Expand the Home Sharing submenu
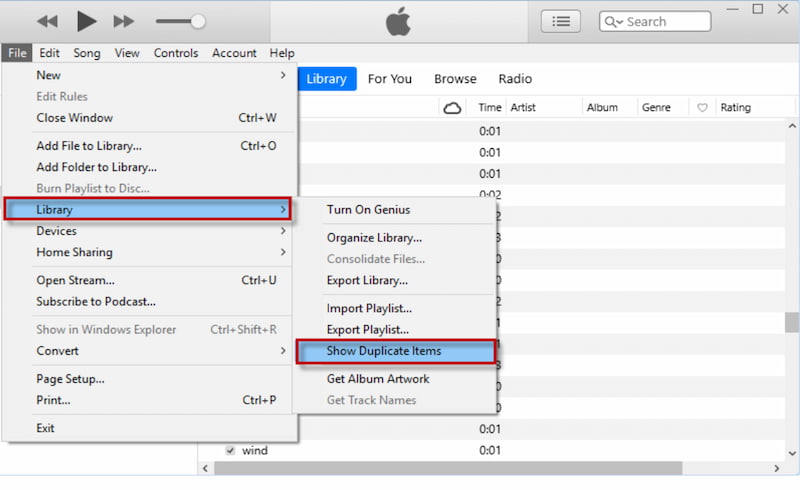The width and height of the screenshot is (800, 491). point(148,253)
